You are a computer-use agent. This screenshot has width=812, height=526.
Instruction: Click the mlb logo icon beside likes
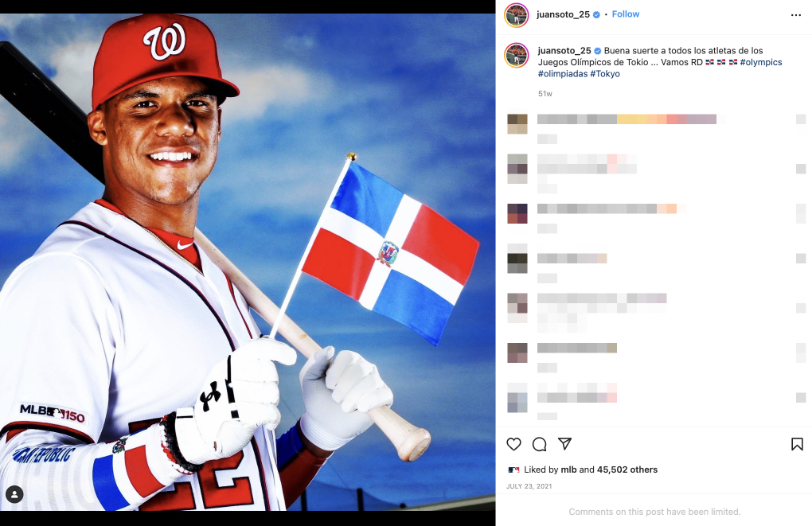click(x=513, y=470)
